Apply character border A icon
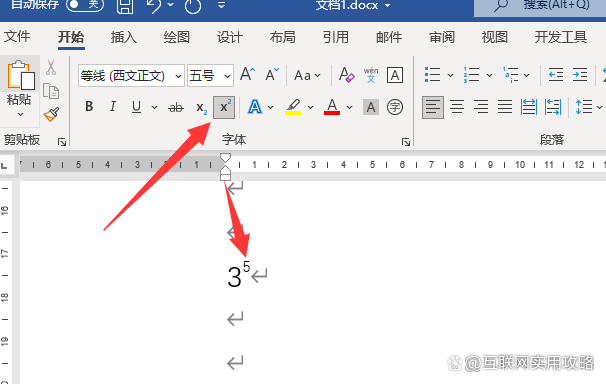The image size is (606, 384). point(395,75)
